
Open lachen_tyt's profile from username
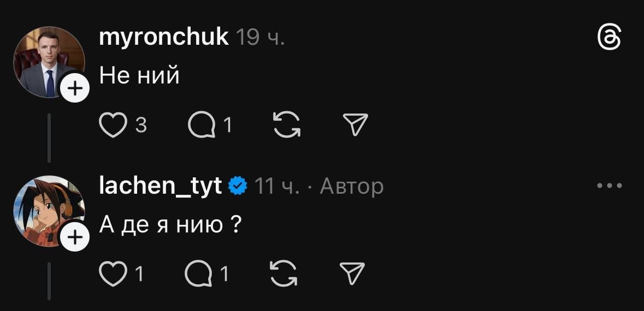[160, 186]
